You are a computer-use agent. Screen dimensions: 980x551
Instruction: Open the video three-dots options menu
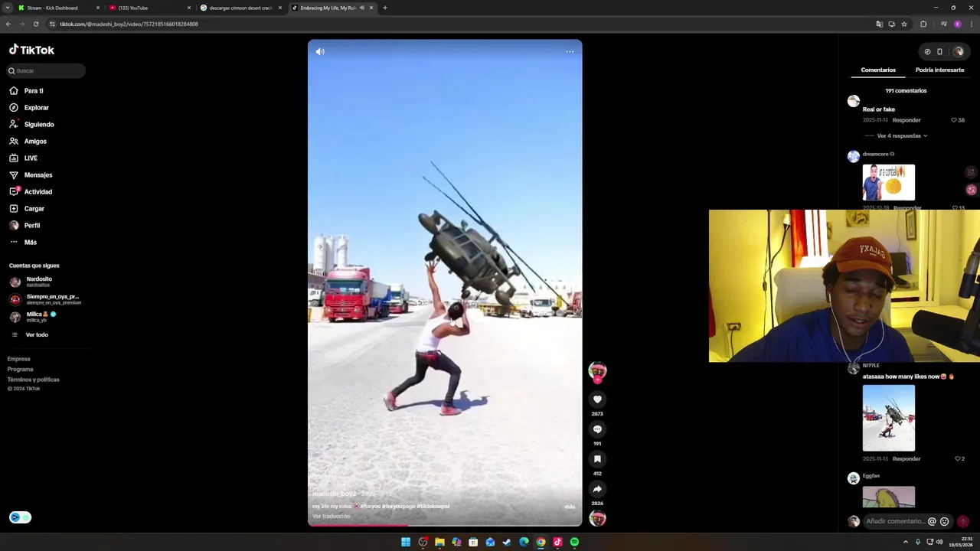pyautogui.click(x=570, y=51)
